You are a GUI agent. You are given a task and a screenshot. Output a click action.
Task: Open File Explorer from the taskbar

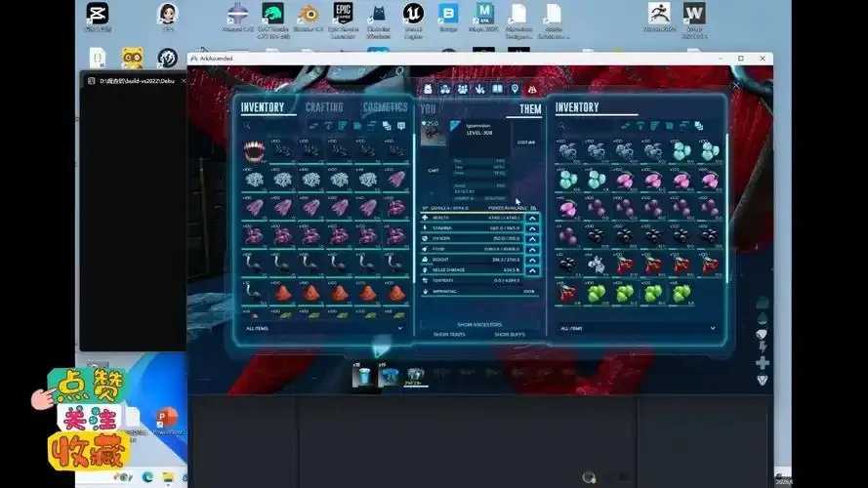point(168,477)
